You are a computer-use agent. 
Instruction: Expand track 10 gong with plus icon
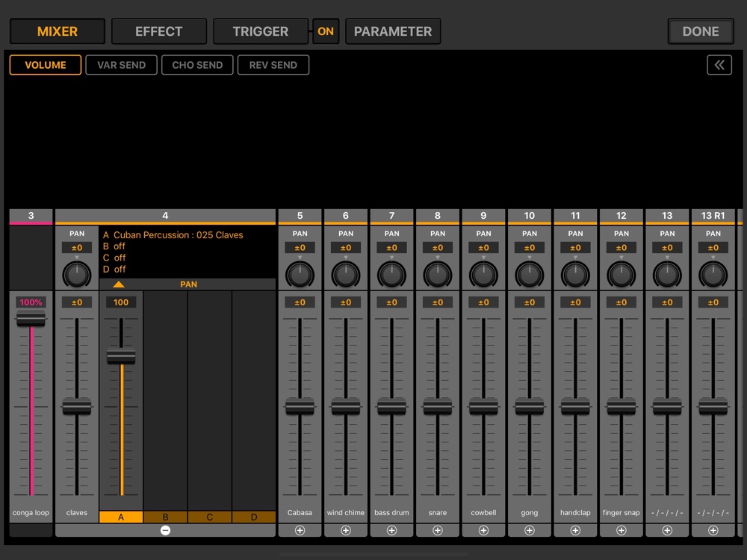[530, 530]
